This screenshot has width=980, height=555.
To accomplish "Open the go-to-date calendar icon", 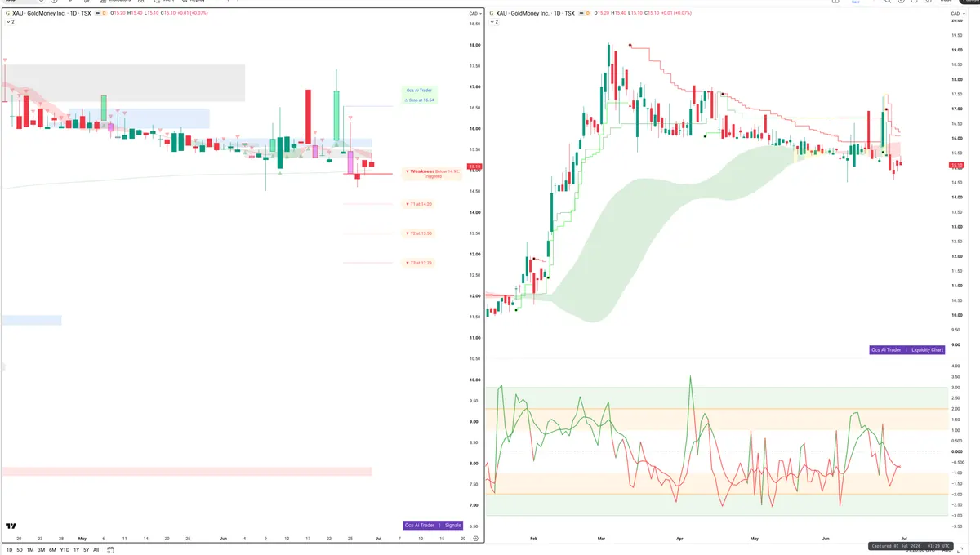I will click(110, 550).
